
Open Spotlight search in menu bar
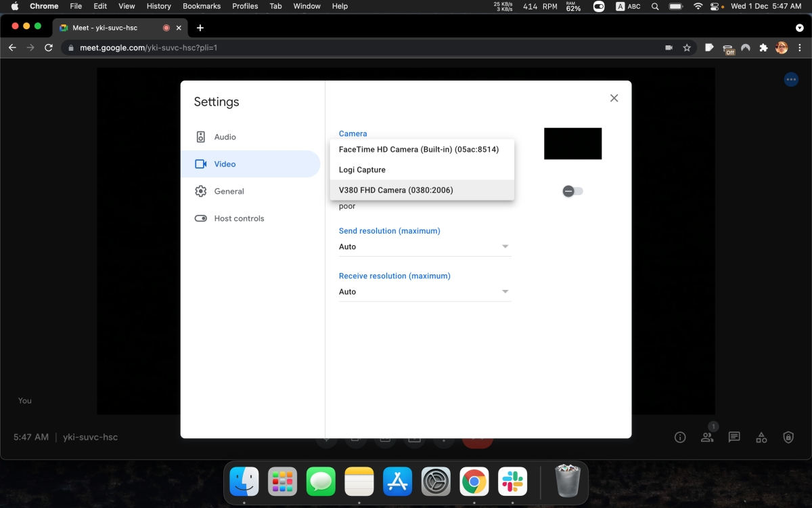(654, 6)
